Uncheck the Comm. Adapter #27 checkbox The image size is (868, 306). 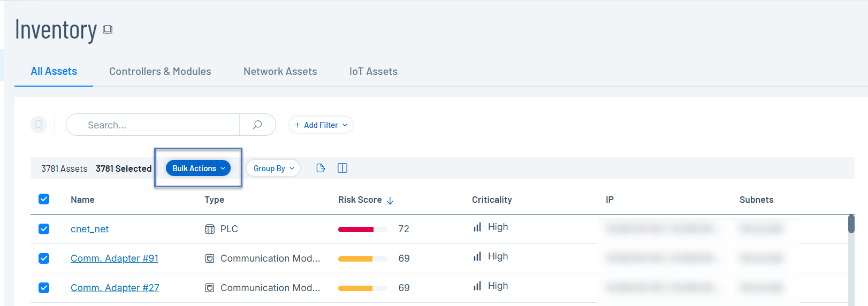coord(44,288)
